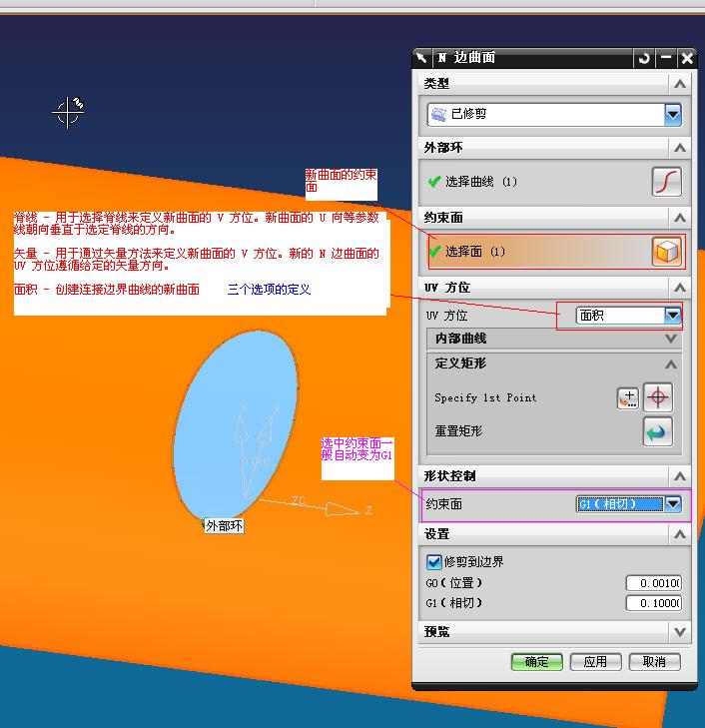Screen dimensions: 705x728
Task: Open the UV方位 dropdown showing 面积
Action: pos(628,316)
